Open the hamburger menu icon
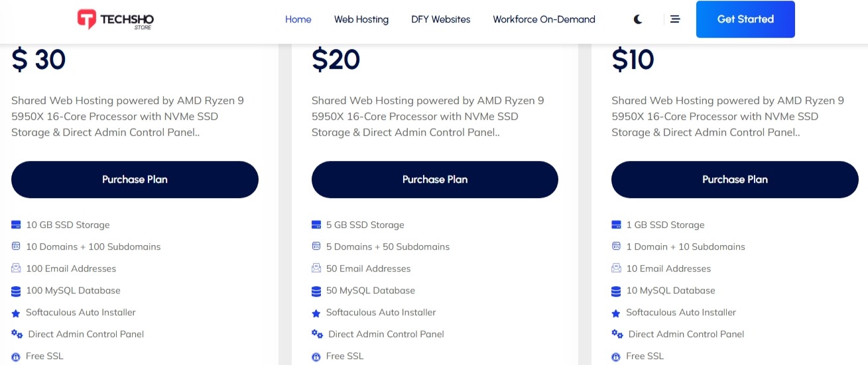This screenshot has width=868, height=365. point(675,19)
